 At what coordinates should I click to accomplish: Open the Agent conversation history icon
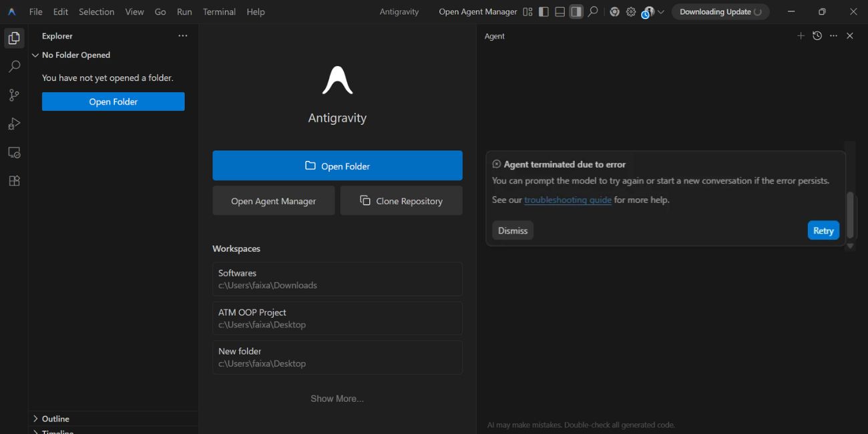tap(817, 36)
